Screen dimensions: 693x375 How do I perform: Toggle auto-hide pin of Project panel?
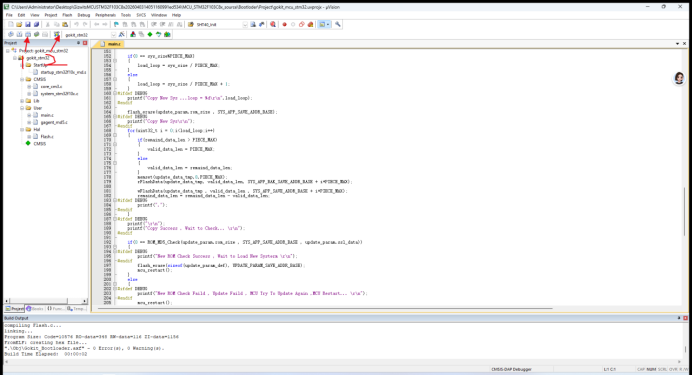79,43
